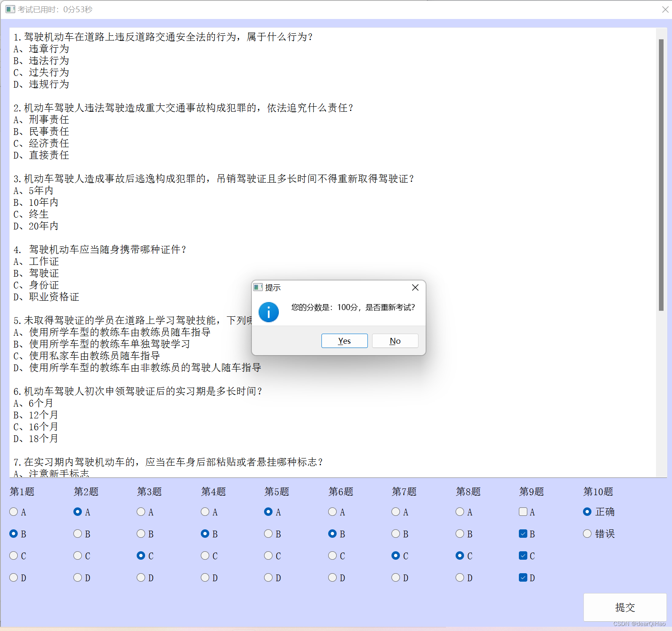Click the blue information icon in dialog
The image size is (672, 631).
[x=268, y=312]
